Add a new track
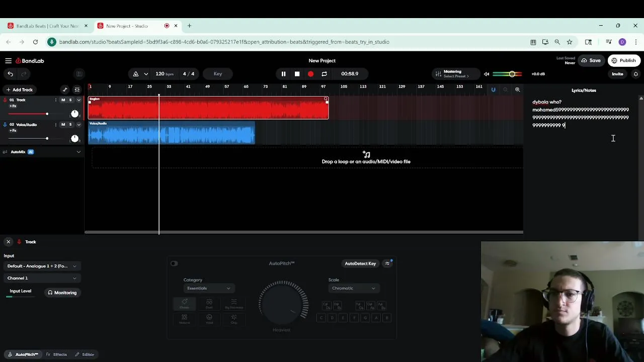 click(x=19, y=89)
